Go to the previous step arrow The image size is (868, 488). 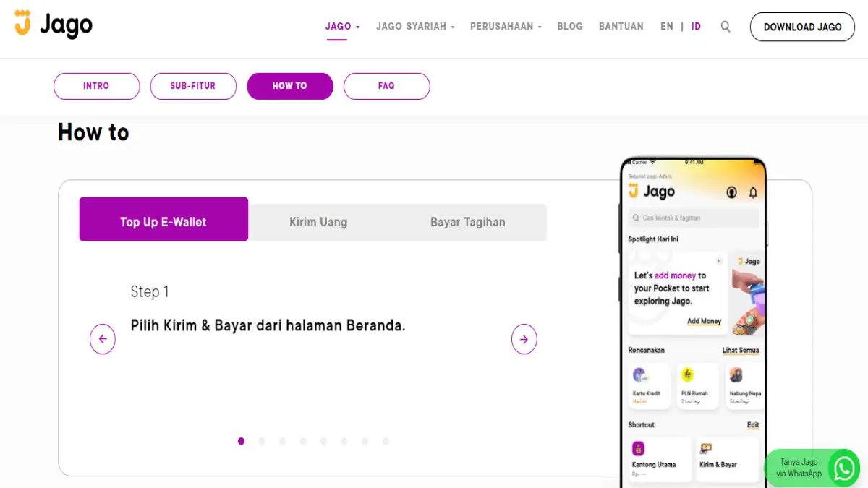[x=103, y=339]
